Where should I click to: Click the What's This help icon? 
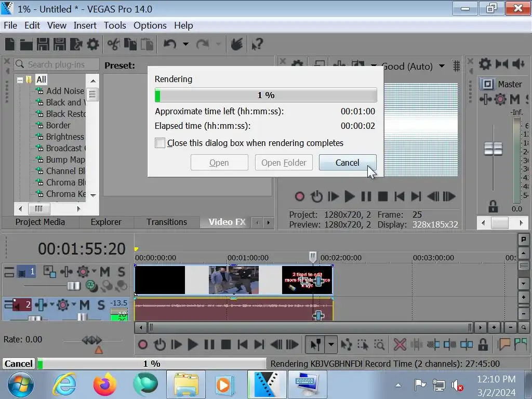(x=257, y=44)
